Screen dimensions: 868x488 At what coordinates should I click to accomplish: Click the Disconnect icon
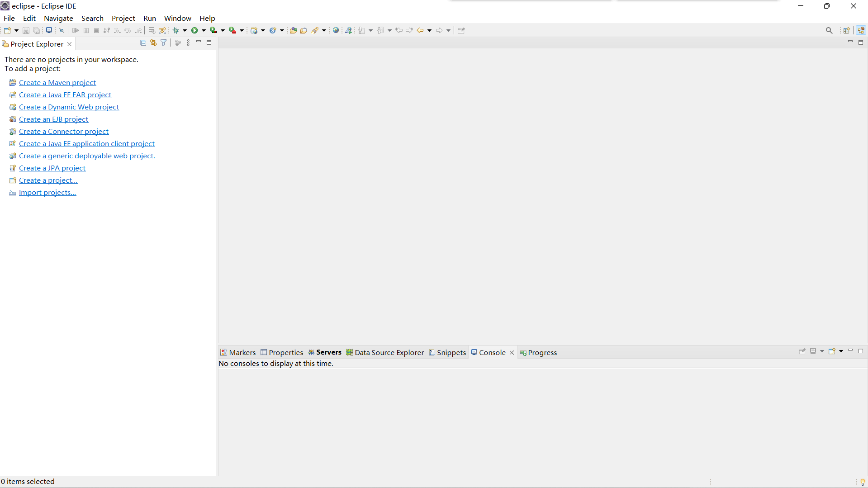click(x=107, y=30)
